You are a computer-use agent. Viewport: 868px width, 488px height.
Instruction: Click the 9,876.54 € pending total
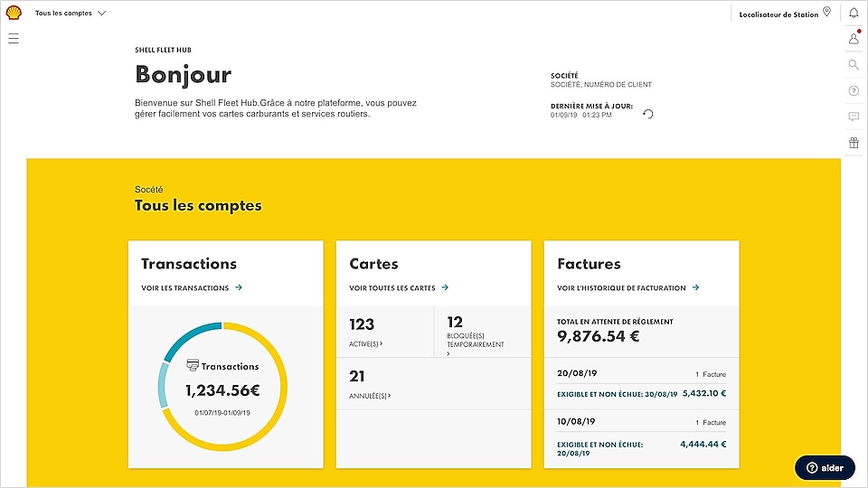pyautogui.click(x=599, y=336)
